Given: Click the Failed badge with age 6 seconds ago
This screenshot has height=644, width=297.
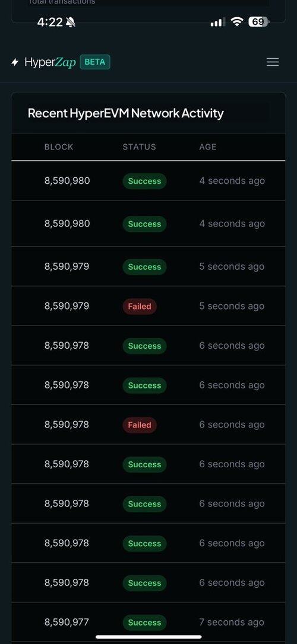Looking at the screenshot, I should (140, 425).
